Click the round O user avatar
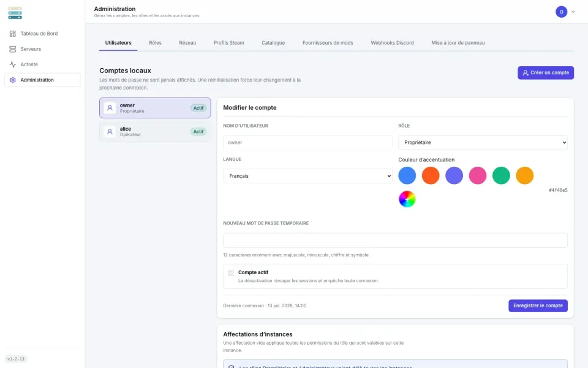Viewport: 588px width, 368px height. (561, 12)
